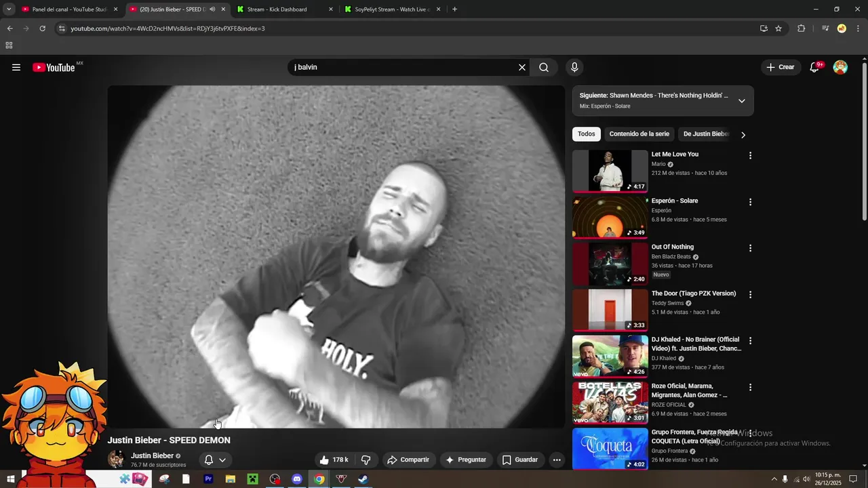The image size is (868, 488).
Task: Open options for Let Me Love You
Action: tap(750, 155)
